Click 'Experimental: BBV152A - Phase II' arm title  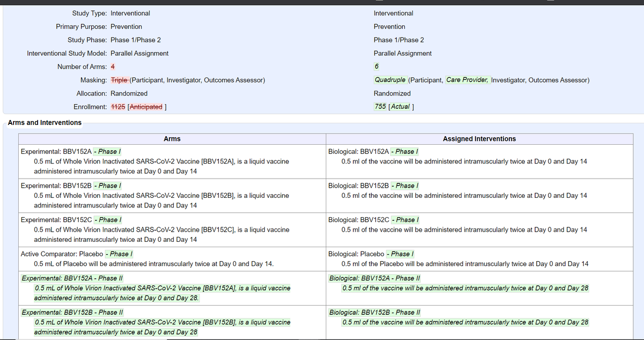click(72, 278)
